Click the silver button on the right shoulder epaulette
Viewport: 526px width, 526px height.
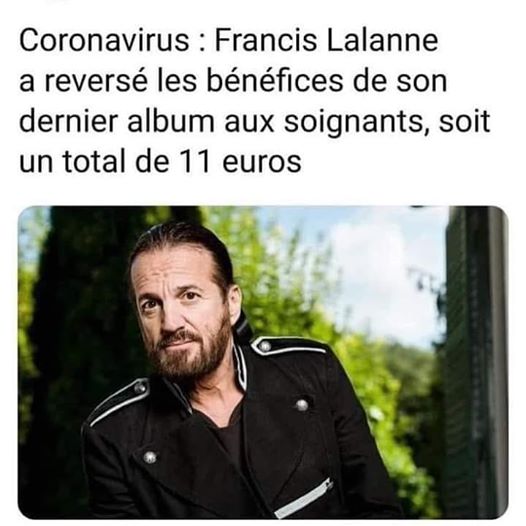(x=265, y=346)
